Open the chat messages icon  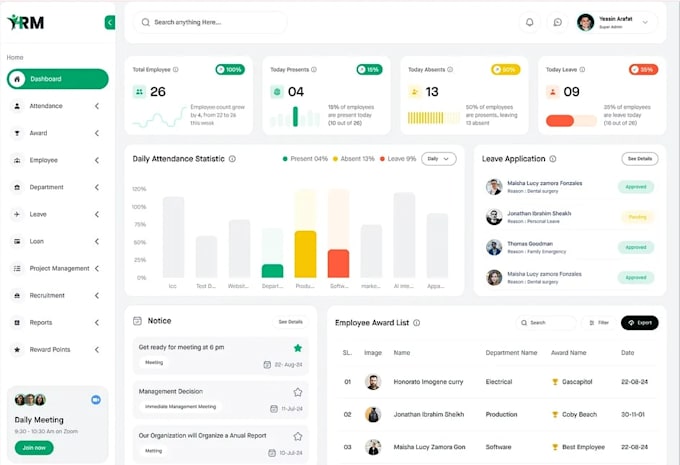pos(558,22)
